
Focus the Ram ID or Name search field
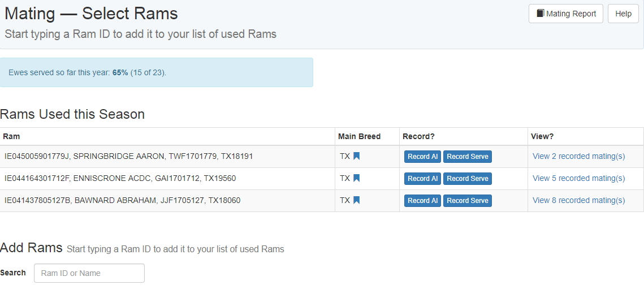tap(89, 273)
